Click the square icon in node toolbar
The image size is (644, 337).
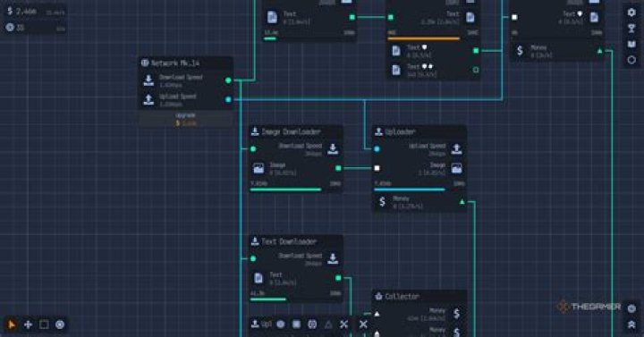[x=297, y=324]
